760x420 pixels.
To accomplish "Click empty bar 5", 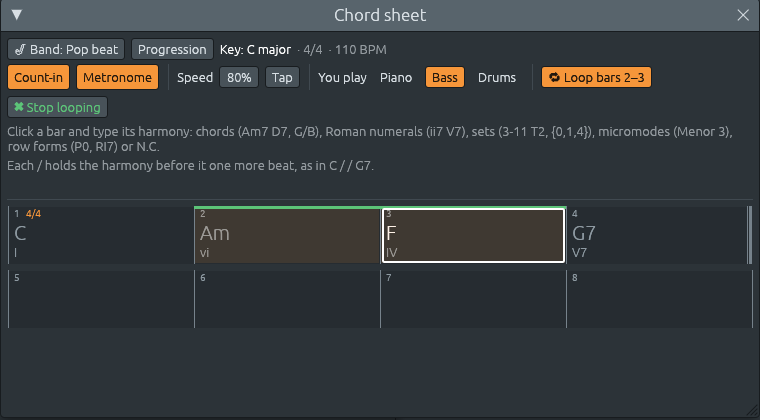I will coord(101,299).
